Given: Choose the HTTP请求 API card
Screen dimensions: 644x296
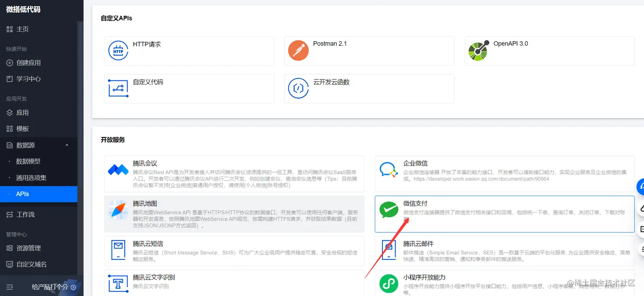Looking at the screenshot, I should (189, 51).
